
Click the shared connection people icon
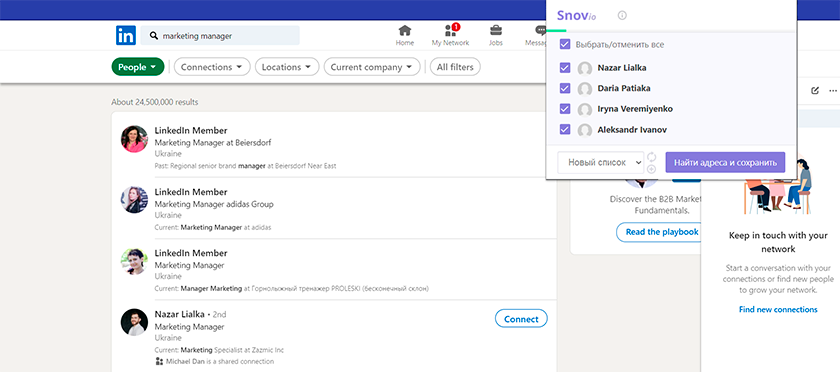click(159, 362)
